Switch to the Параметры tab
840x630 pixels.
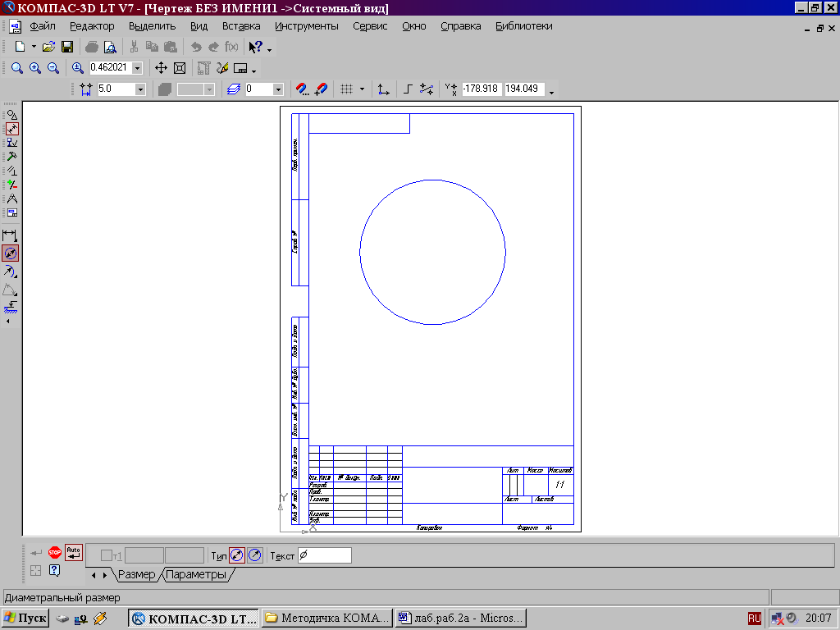(195, 575)
